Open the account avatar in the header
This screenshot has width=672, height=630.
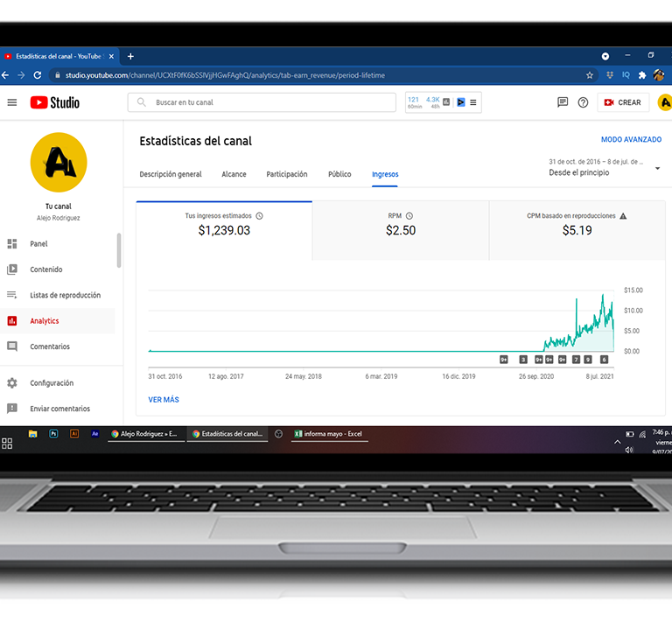665,102
